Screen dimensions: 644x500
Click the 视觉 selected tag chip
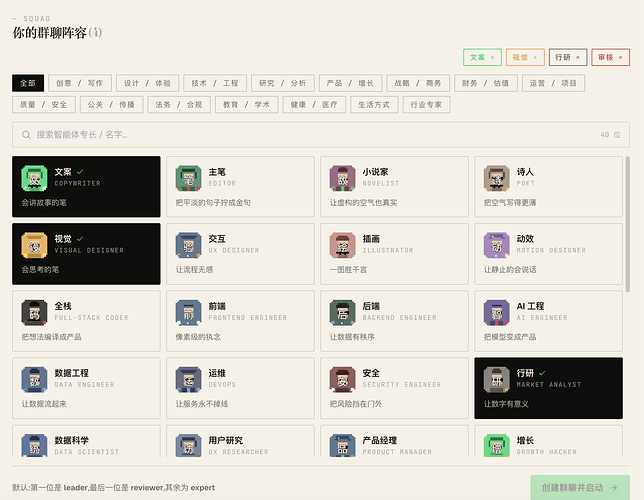point(525,58)
